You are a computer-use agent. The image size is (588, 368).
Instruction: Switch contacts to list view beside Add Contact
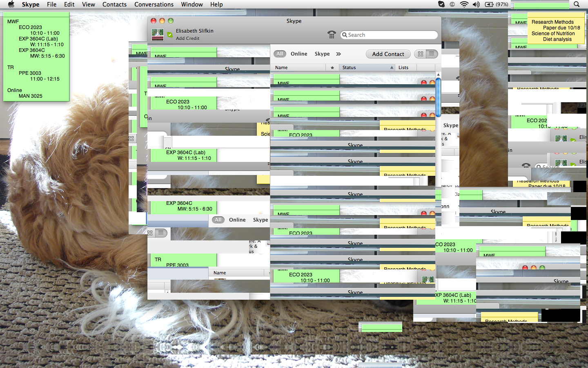[x=432, y=54]
